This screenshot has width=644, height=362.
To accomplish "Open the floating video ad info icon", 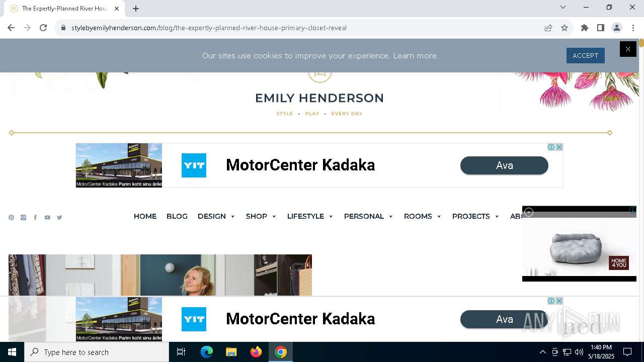I will click(632, 210).
